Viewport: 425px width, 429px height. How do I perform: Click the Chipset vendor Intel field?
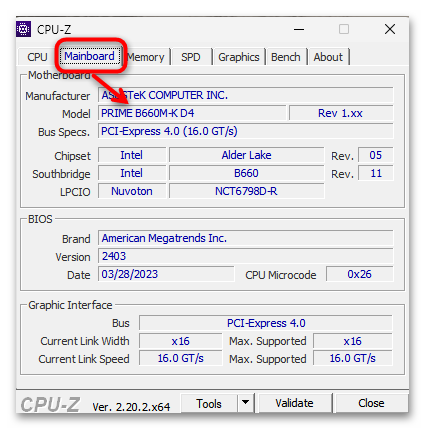[x=132, y=155]
